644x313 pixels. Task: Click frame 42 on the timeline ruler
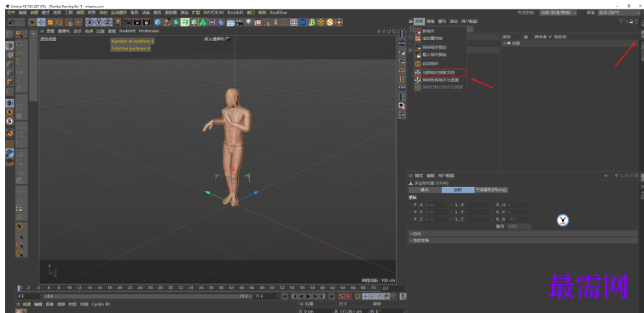[231, 288]
